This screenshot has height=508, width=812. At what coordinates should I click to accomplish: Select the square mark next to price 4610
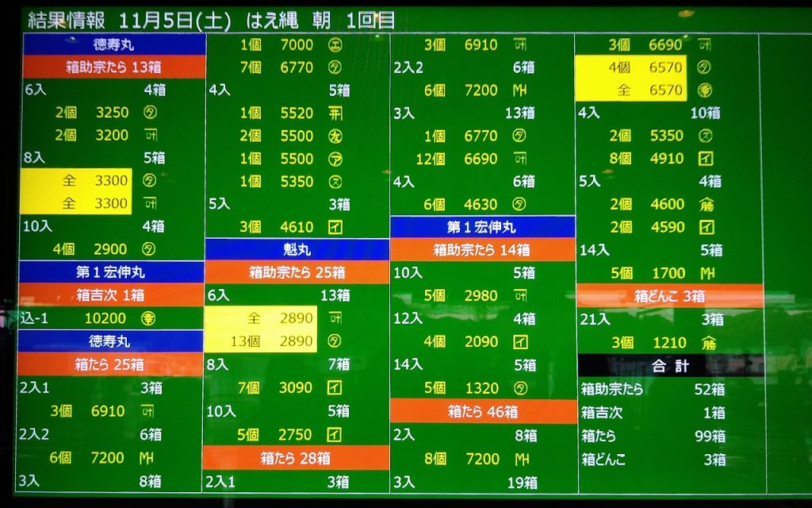click(335, 227)
